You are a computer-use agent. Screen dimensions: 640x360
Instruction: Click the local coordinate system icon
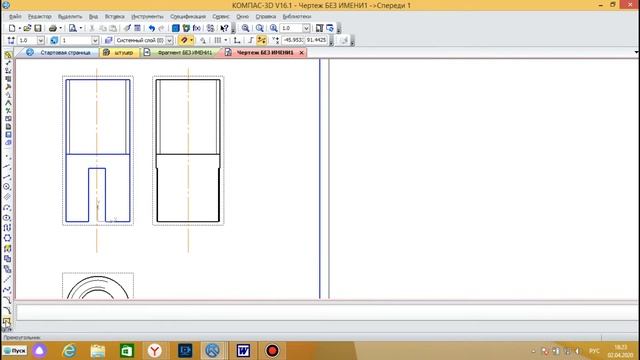click(236, 40)
